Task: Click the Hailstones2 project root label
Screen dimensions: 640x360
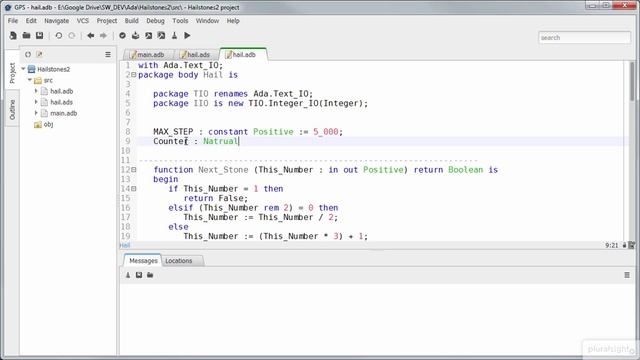Action: pos(53,69)
